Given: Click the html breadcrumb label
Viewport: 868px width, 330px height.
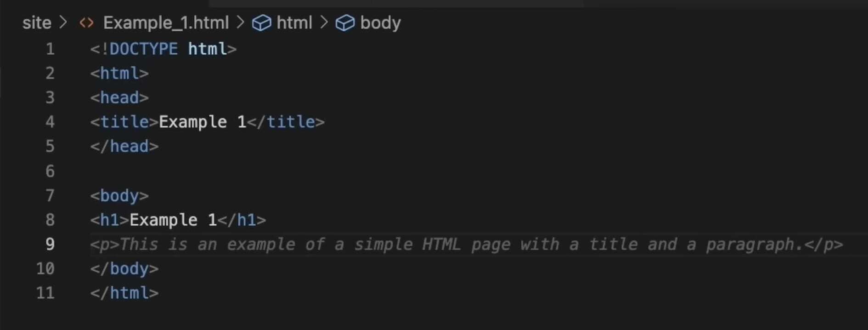Looking at the screenshot, I should [x=295, y=23].
